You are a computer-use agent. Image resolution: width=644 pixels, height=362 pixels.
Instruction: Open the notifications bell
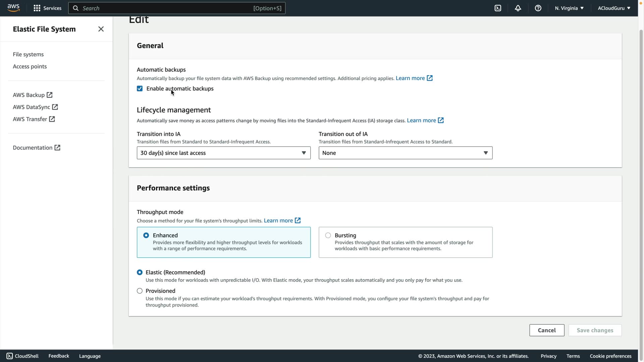click(x=518, y=8)
